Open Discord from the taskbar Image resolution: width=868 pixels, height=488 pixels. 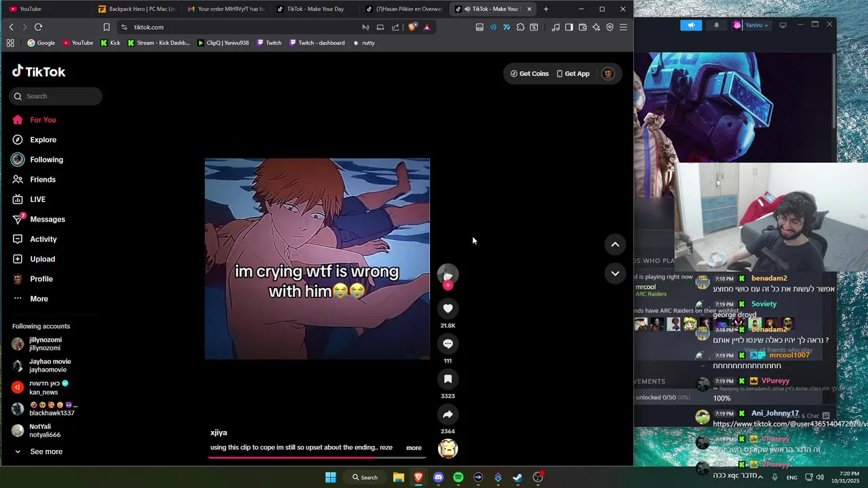[x=438, y=477]
